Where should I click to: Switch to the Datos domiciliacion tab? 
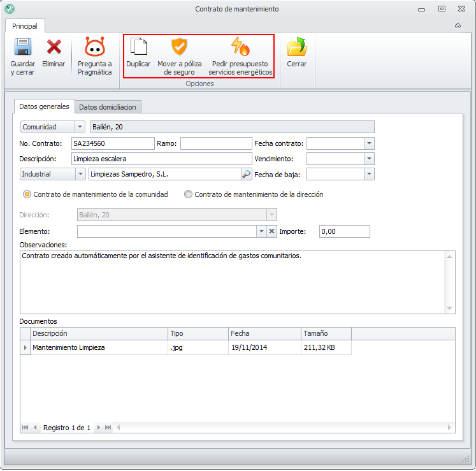pyautogui.click(x=108, y=107)
